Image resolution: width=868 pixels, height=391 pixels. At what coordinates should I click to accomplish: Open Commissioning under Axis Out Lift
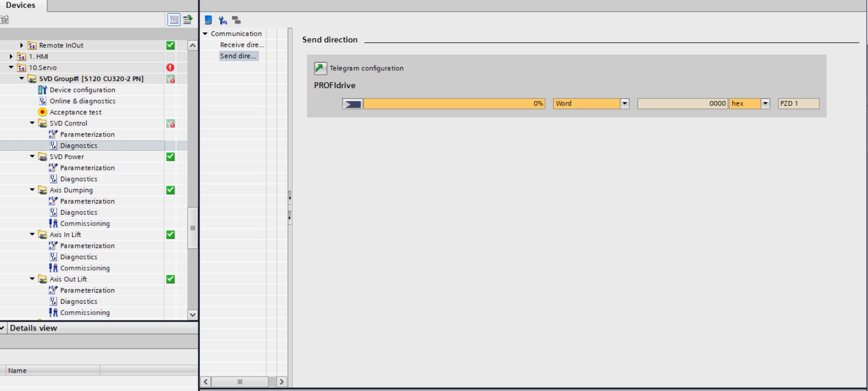tap(85, 313)
